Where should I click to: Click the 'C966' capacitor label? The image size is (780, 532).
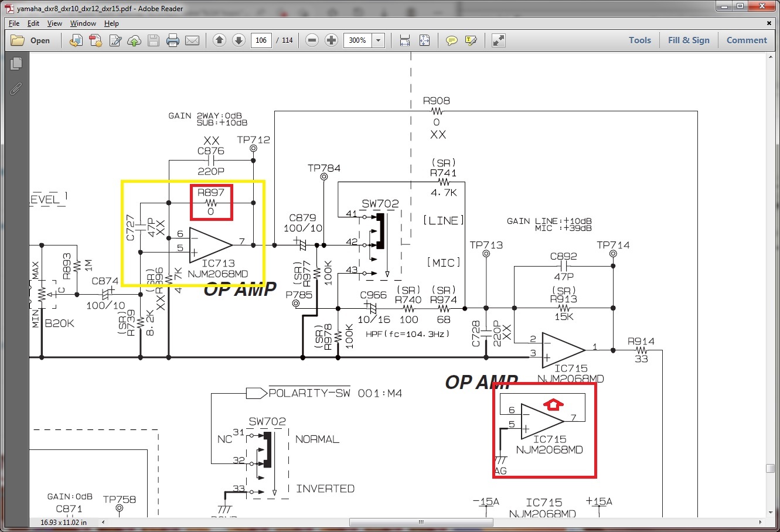point(373,295)
